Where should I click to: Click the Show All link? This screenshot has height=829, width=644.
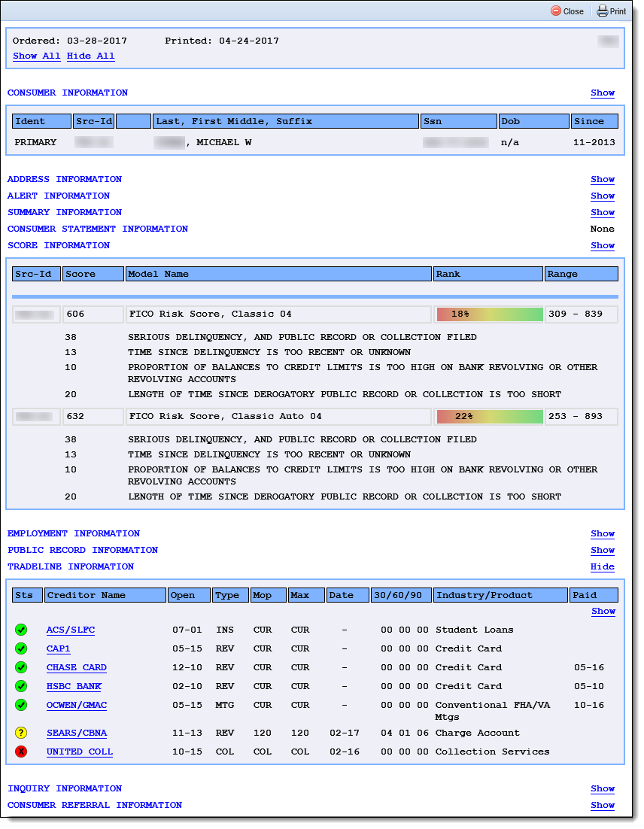36,56
